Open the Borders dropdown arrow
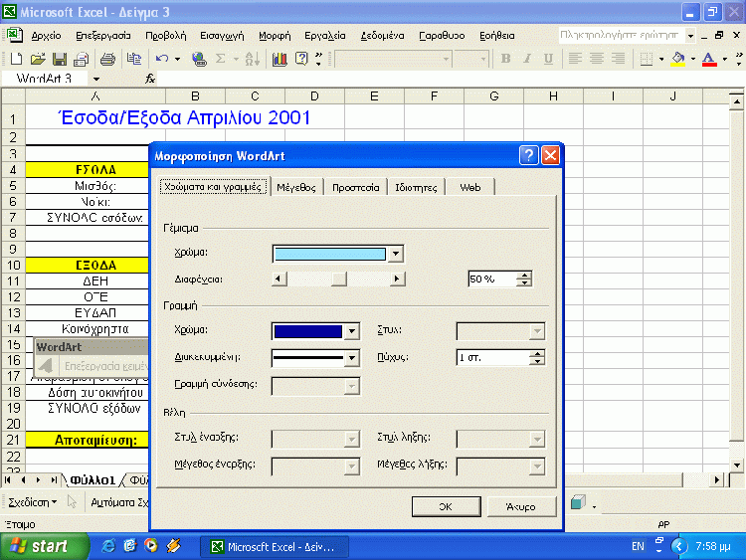746x560 pixels. point(660,59)
